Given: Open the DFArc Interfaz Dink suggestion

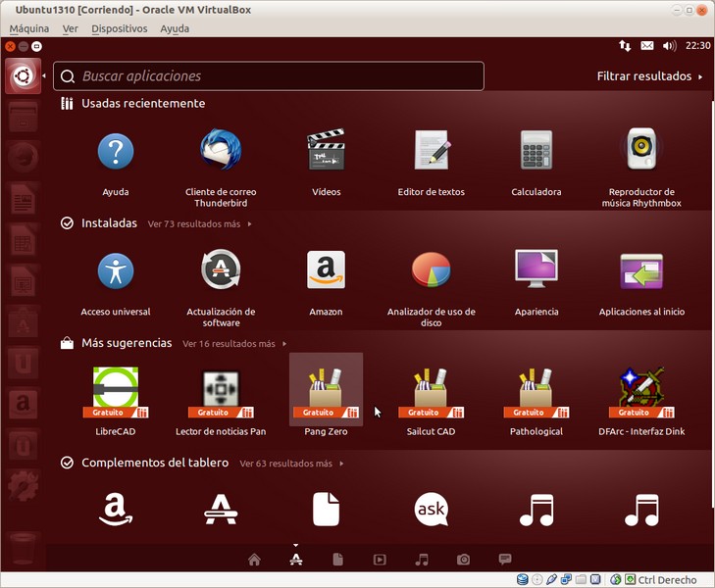Looking at the screenshot, I should (641, 392).
